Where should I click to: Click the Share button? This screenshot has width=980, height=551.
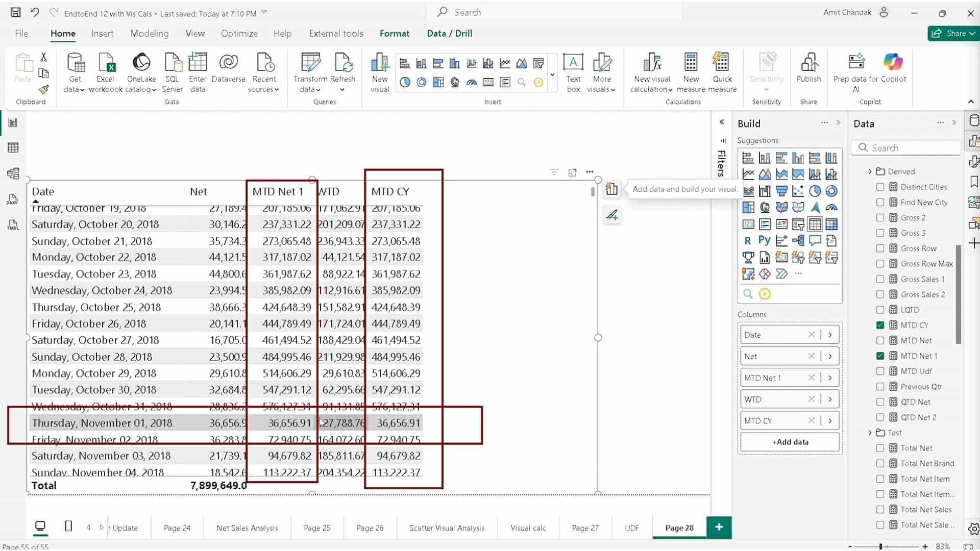tap(953, 33)
